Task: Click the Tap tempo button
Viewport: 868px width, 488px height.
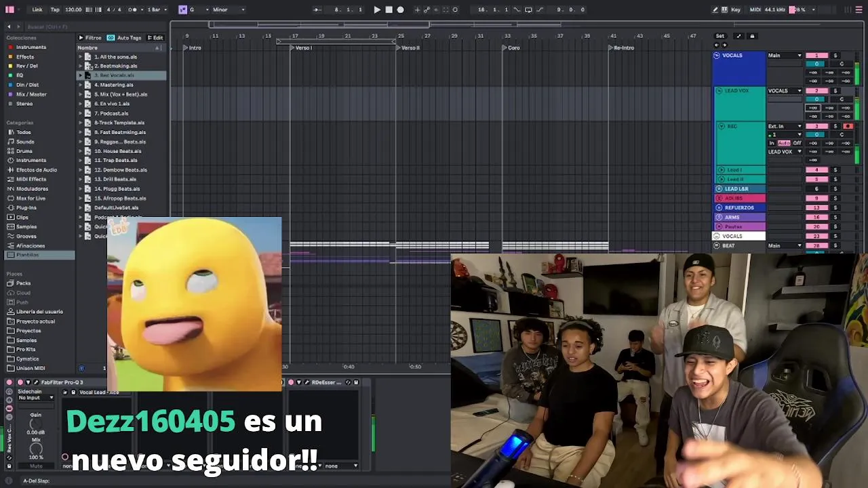Action: coord(55,9)
